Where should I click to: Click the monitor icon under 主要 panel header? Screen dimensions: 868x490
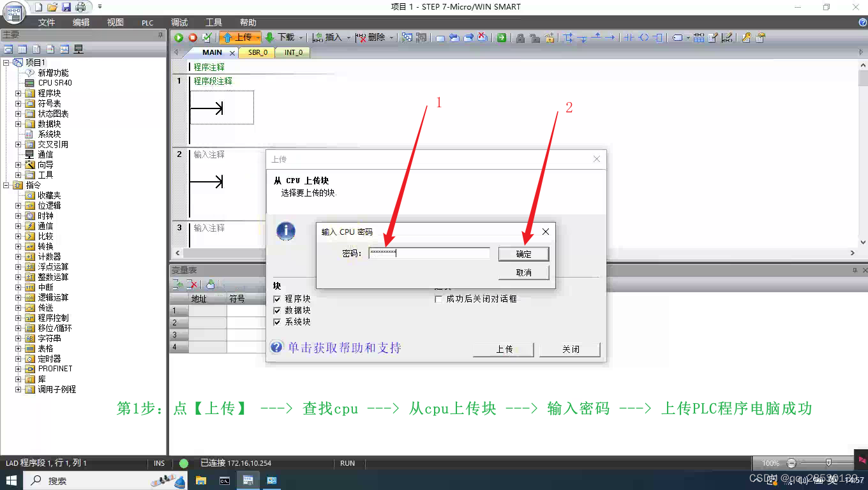tap(79, 49)
